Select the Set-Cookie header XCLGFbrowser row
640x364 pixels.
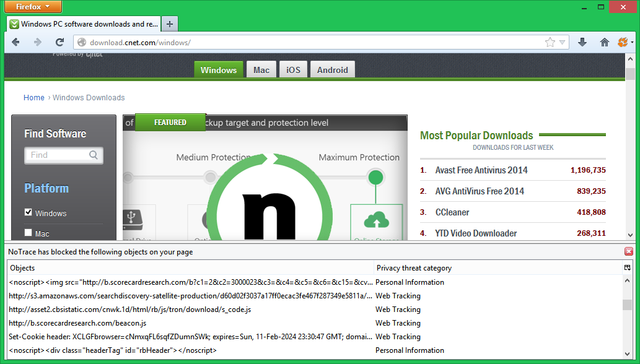click(315, 337)
